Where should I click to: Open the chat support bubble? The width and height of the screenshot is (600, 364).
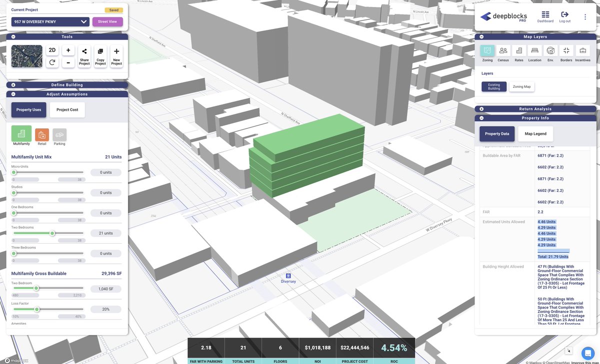point(588,353)
